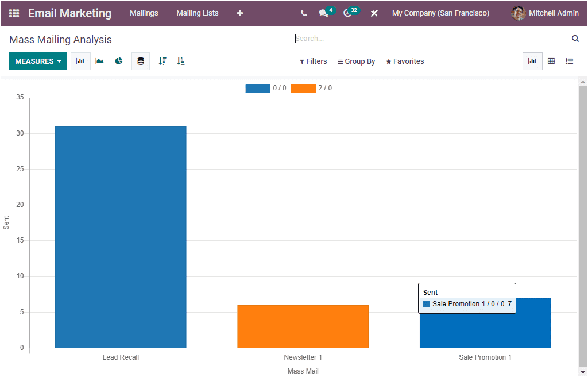Toggle stacked bars on the chart

click(x=141, y=61)
